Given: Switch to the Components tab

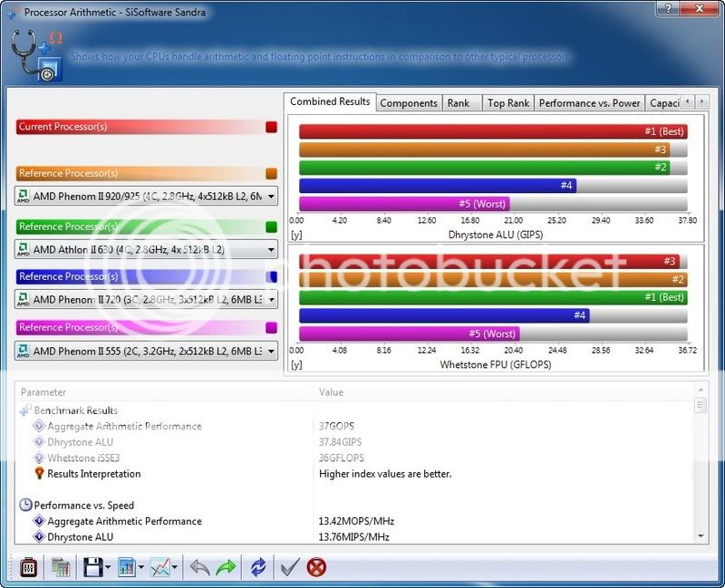Looking at the screenshot, I should tap(409, 103).
